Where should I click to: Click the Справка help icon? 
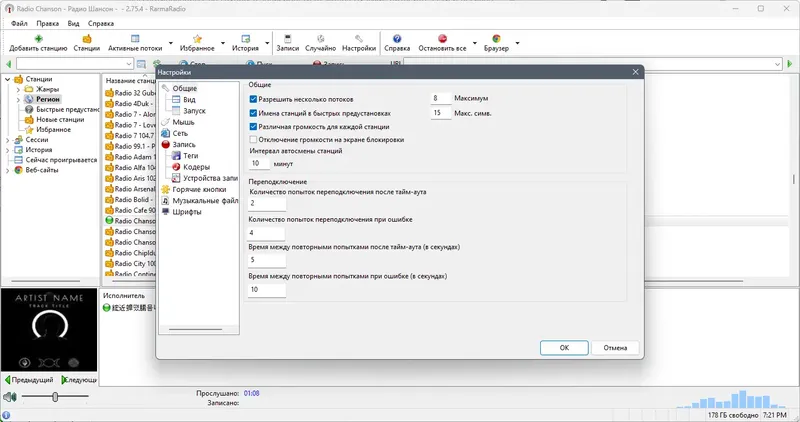tap(397, 39)
